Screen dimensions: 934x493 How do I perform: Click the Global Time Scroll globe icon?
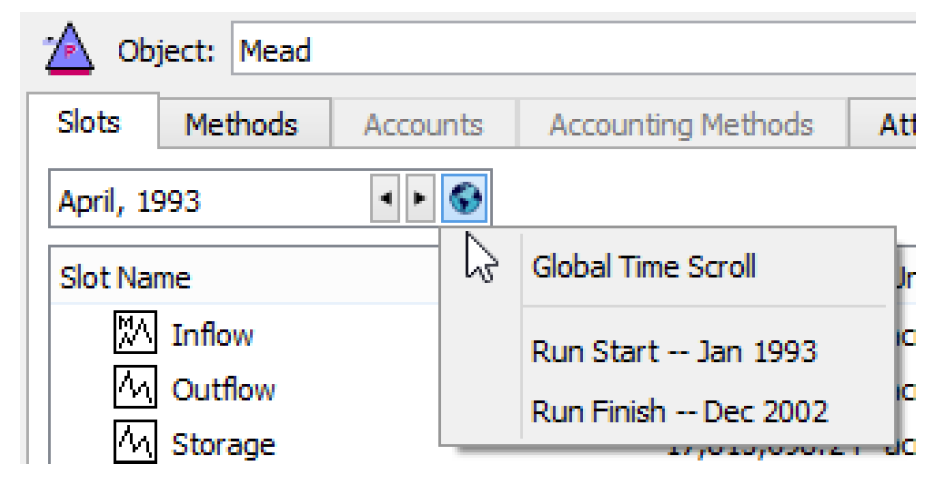tap(465, 202)
